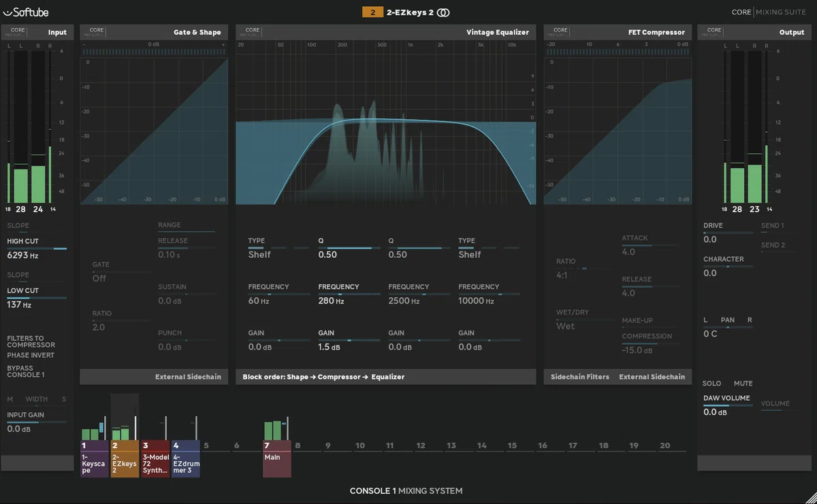Adjust the Compression -15.0 dB slider
Screen dimensions: 817x504
pyautogui.click(x=650, y=343)
